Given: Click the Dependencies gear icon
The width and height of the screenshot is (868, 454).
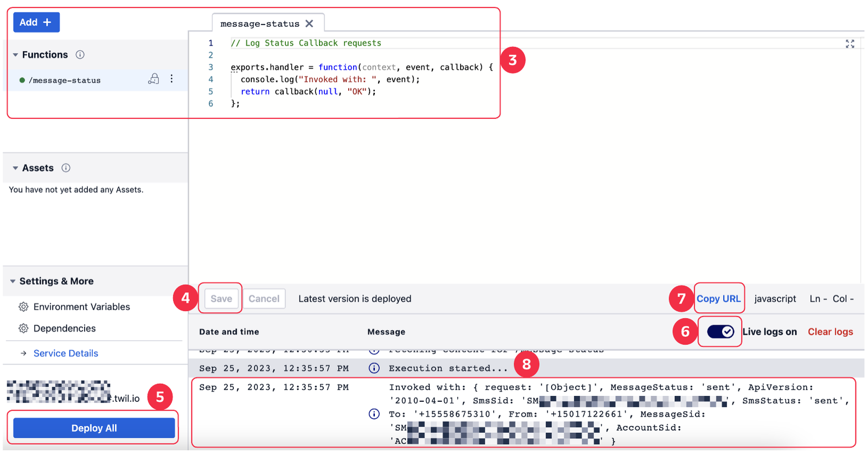Looking at the screenshot, I should pyautogui.click(x=23, y=329).
